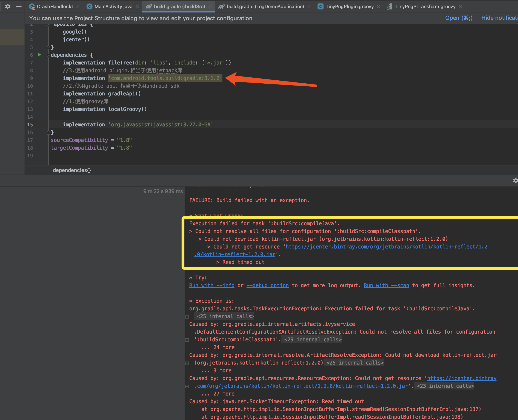Switch to CrashHandler.kt tab
This screenshot has height=420, width=518.
click(55, 6)
